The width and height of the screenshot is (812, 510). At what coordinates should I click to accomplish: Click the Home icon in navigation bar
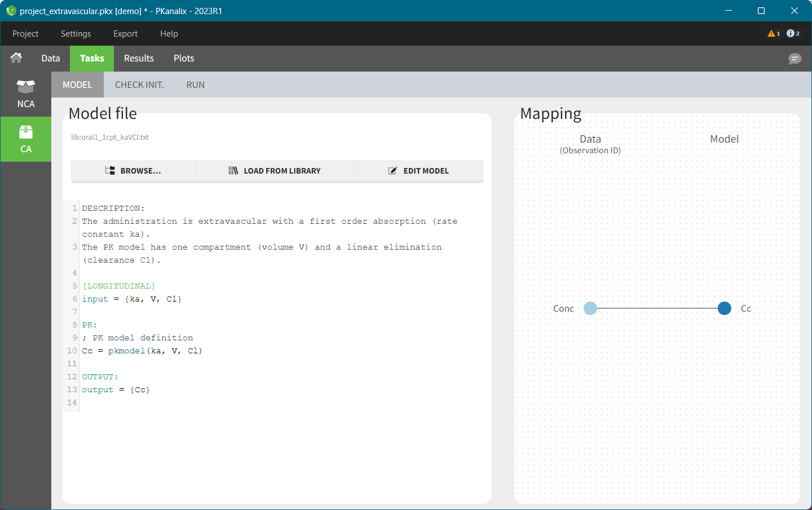pos(16,58)
